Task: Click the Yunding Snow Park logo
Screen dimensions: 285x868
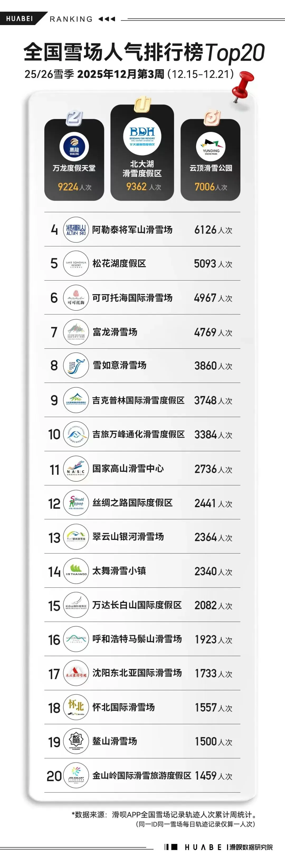Action: [211, 147]
